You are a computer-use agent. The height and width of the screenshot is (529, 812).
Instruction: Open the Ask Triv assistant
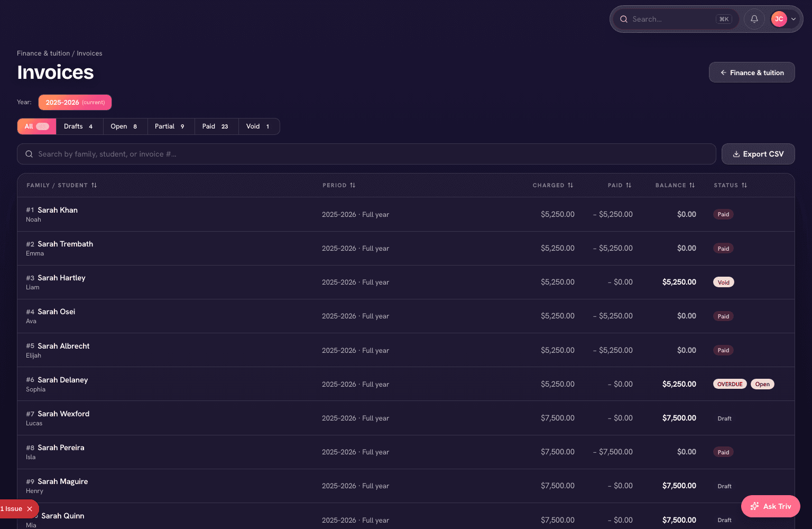771,506
